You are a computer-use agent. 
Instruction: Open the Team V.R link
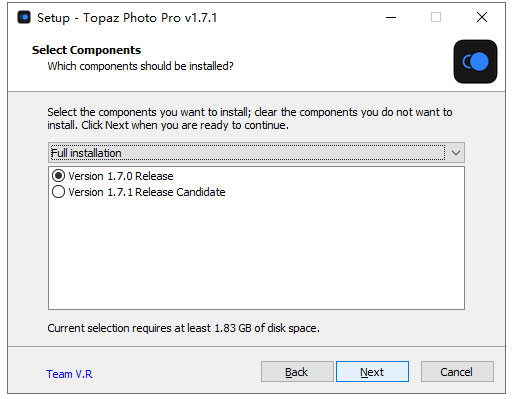(x=69, y=374)
